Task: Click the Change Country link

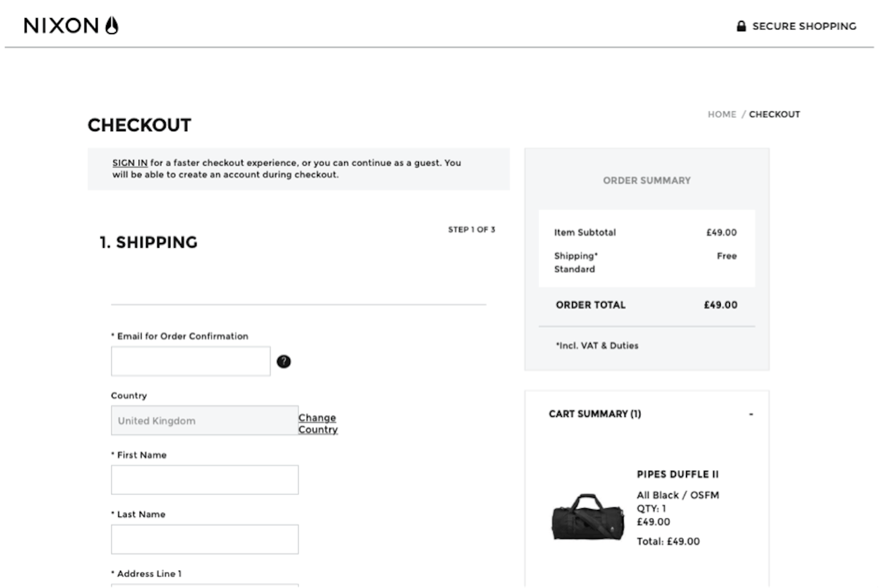Action: click(318, 424)
